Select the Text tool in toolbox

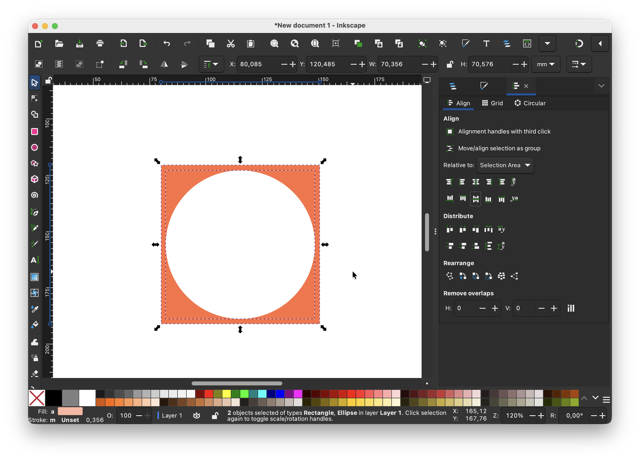click(35, 260)
